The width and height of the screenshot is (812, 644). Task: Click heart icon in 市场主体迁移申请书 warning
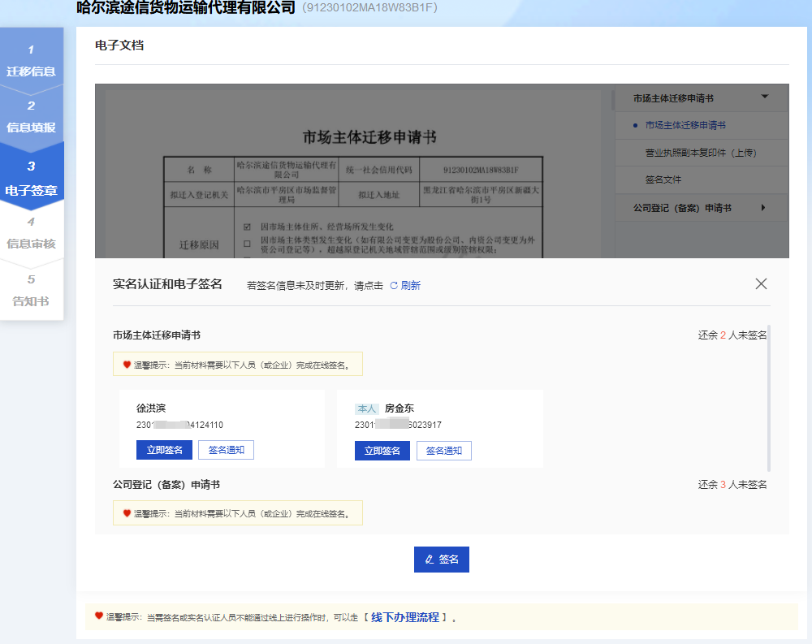pos(127,365)
